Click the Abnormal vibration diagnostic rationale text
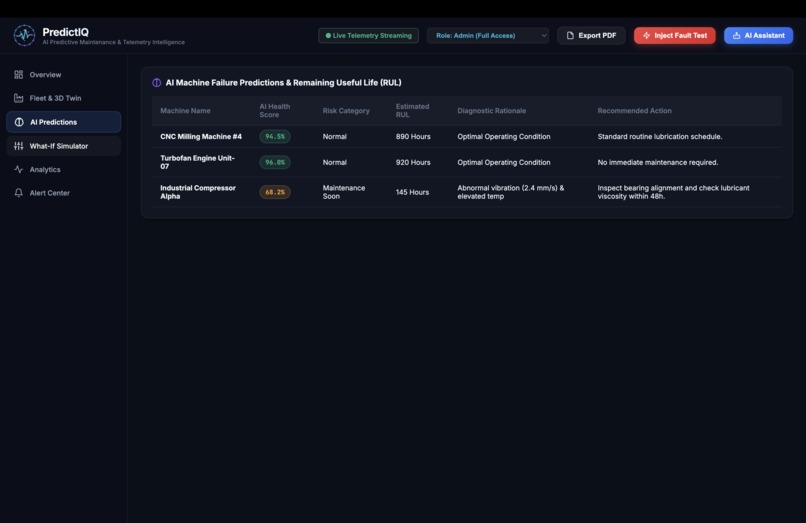Viewport: 806px width, 523px height. click(x=510, y=192)
